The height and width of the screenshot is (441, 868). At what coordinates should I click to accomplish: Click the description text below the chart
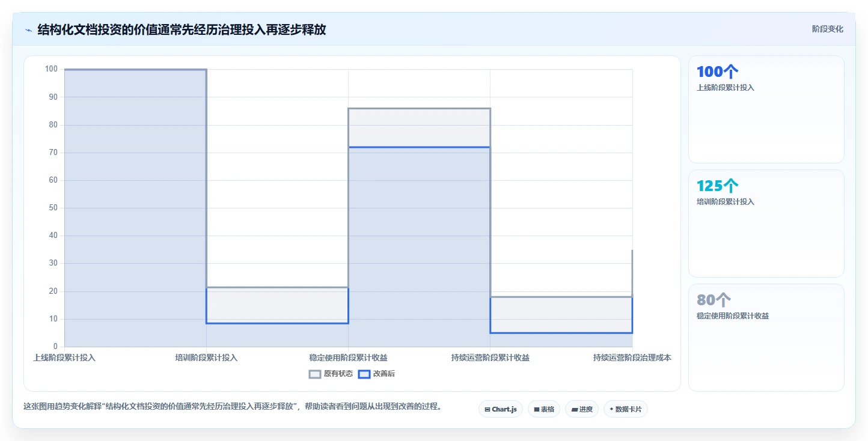point(233,406)
